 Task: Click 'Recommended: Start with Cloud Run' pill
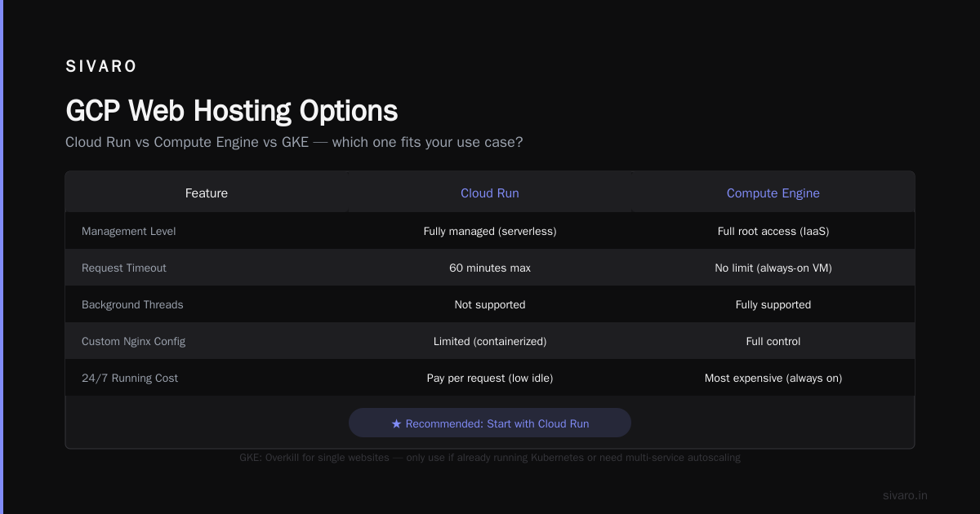[490, 423]
